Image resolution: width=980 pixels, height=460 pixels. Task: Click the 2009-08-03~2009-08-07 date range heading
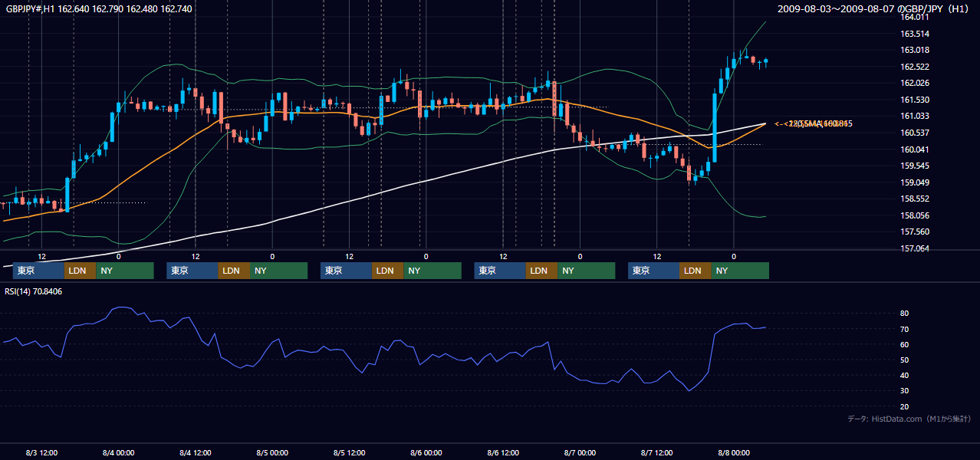click(874, 9)
